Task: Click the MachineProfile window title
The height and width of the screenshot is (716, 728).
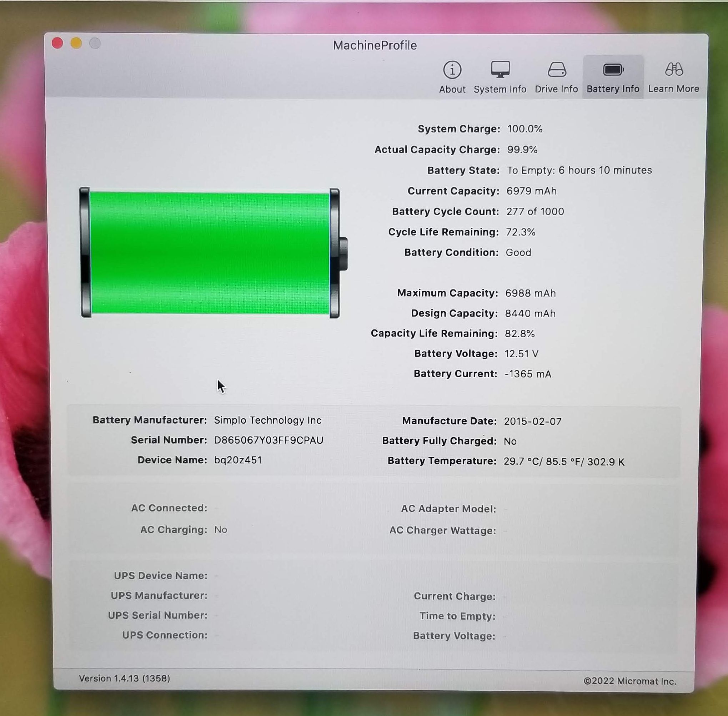Action: click(x=375, y=45)
